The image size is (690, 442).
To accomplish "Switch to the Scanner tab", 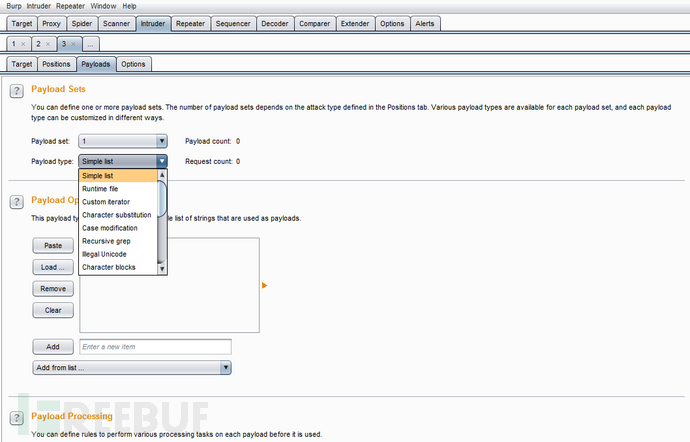I will [116, 24].
